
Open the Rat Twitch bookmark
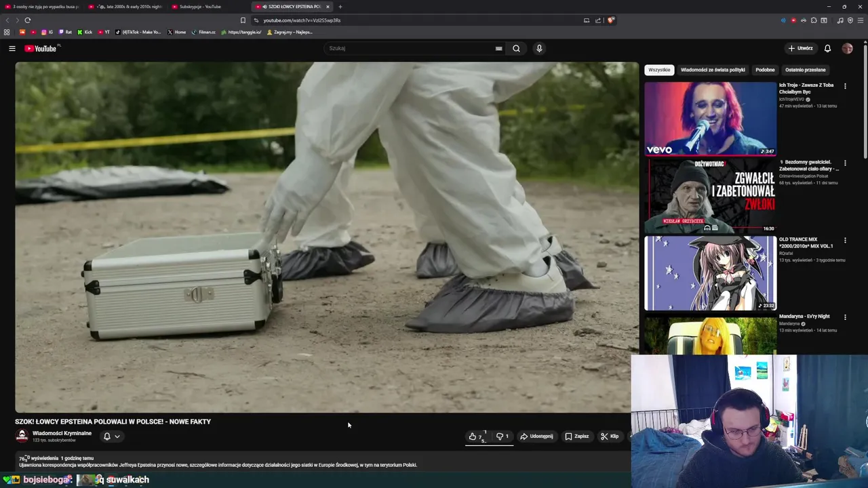[x=65, y=32]
